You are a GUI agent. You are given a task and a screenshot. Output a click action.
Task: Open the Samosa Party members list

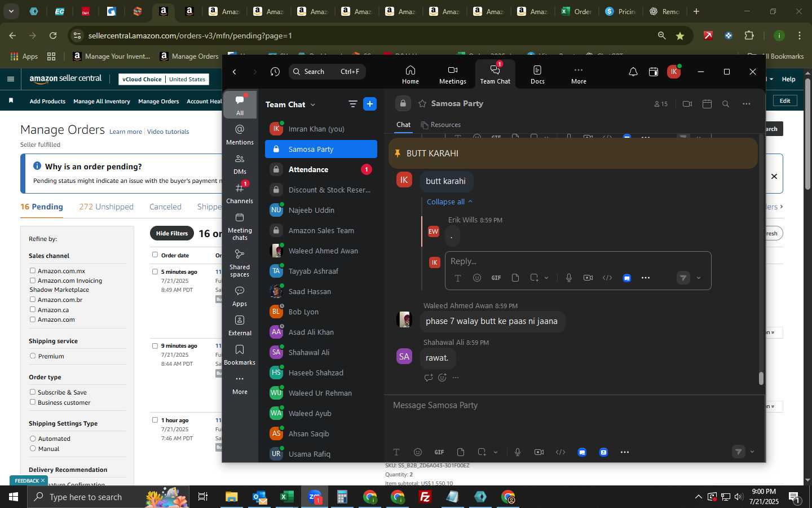pos(661,104)
